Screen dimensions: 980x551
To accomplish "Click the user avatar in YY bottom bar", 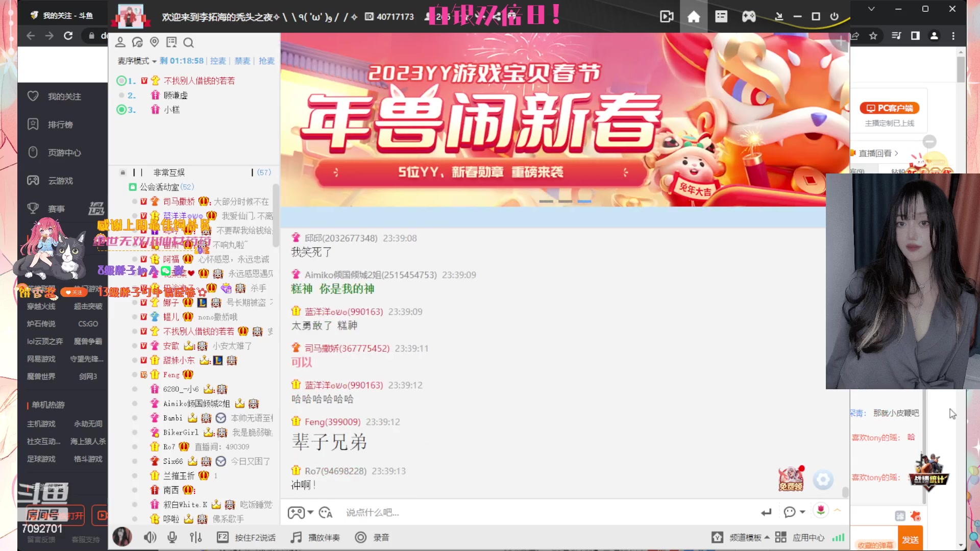I will [x=122, y=537].
